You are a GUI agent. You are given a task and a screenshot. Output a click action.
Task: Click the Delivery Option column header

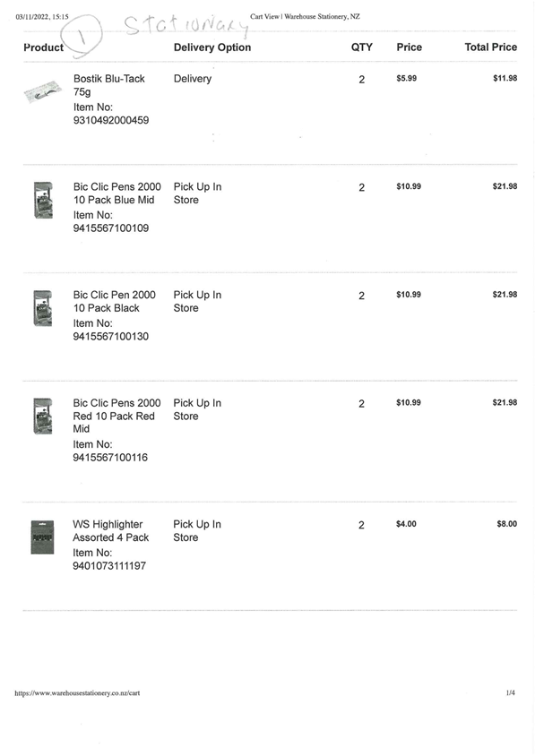point(212,47)
